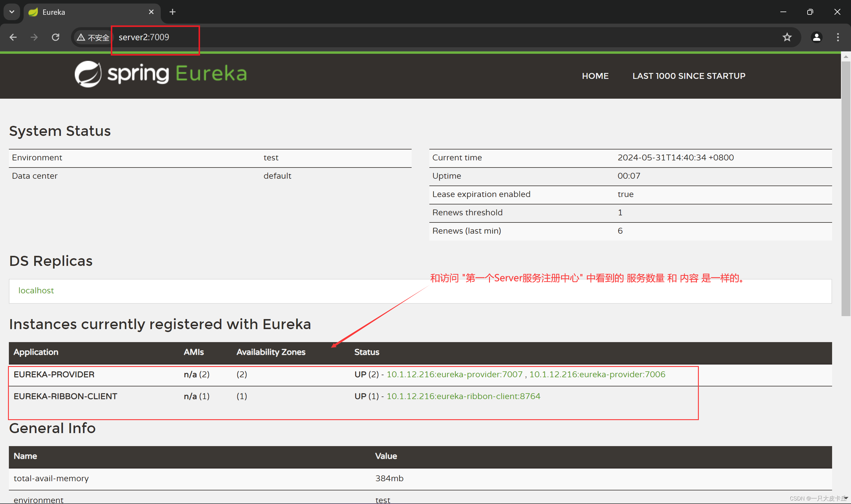851x504 pixels.
Task: Open the HOME nav item
Action: [x=595, y=76]
